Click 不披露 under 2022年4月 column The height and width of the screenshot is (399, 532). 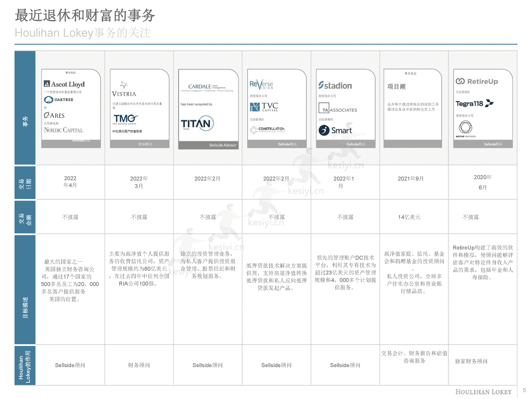click(x=70, y=217)
